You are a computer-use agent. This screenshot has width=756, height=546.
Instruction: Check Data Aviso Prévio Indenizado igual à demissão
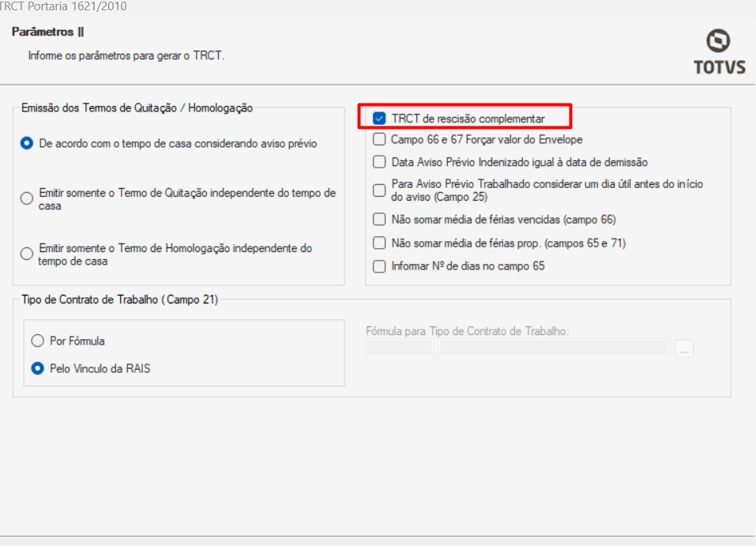[379, 162]
